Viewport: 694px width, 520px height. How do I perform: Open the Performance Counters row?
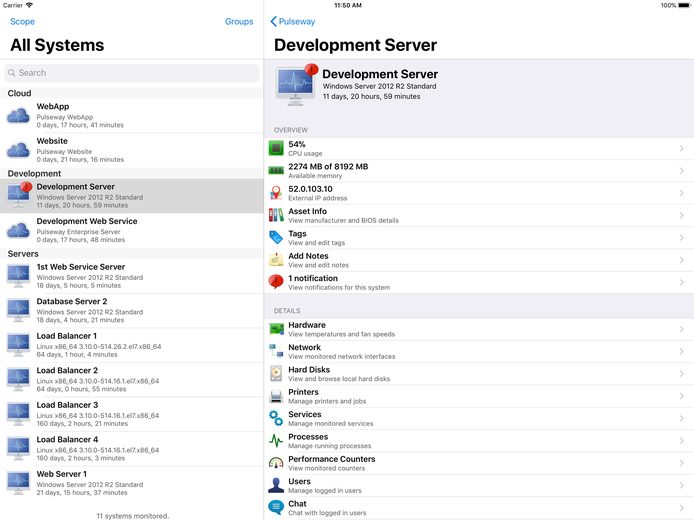pos(479,463)
